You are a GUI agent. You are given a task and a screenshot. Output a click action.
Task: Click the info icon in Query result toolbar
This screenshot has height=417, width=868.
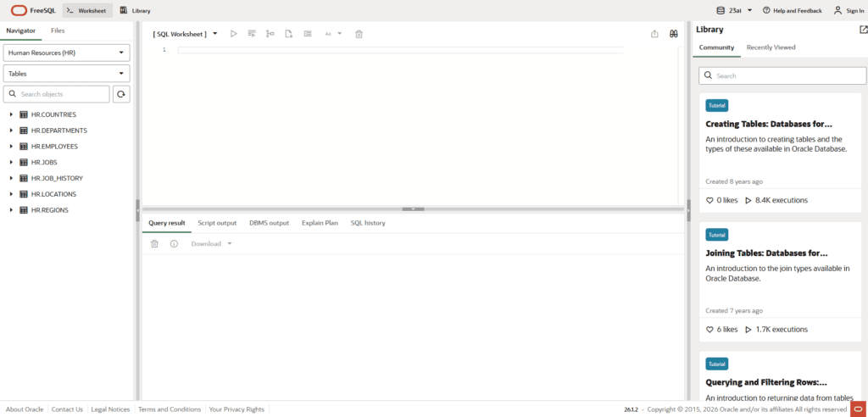coord(174,244)
